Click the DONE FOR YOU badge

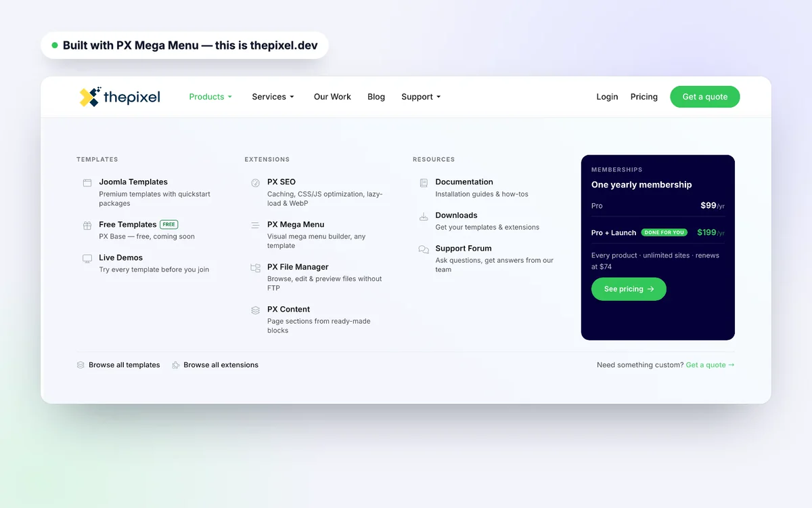(x=664, y=232)
